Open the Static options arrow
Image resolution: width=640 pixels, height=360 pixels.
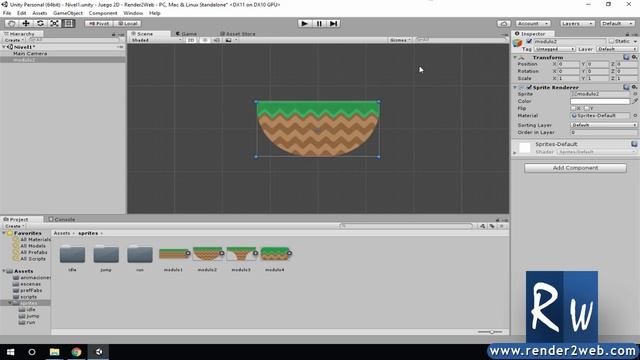click(635, 41)
